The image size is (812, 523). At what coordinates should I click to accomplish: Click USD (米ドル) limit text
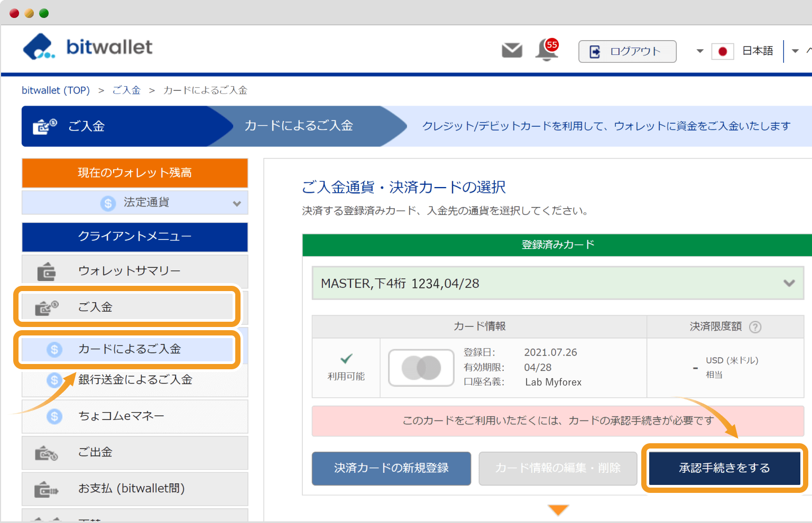[732, 360]
